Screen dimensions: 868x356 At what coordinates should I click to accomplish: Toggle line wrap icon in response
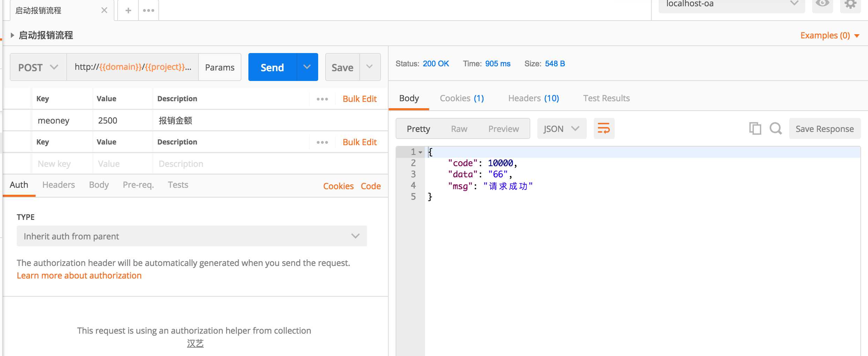coord(604,128)
